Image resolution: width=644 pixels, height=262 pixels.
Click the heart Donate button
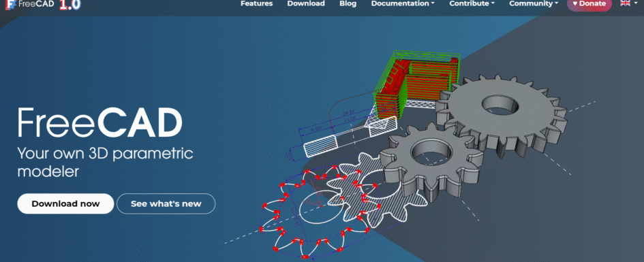pos(589,4)
